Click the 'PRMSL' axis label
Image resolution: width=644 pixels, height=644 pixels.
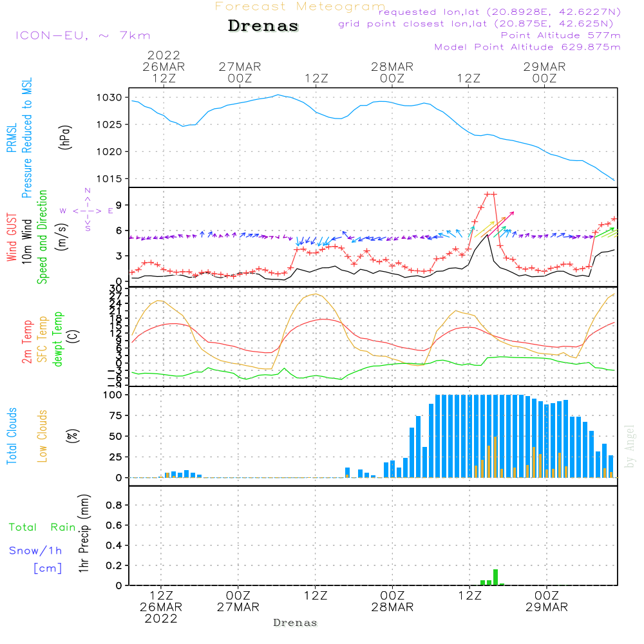(12, 138)
